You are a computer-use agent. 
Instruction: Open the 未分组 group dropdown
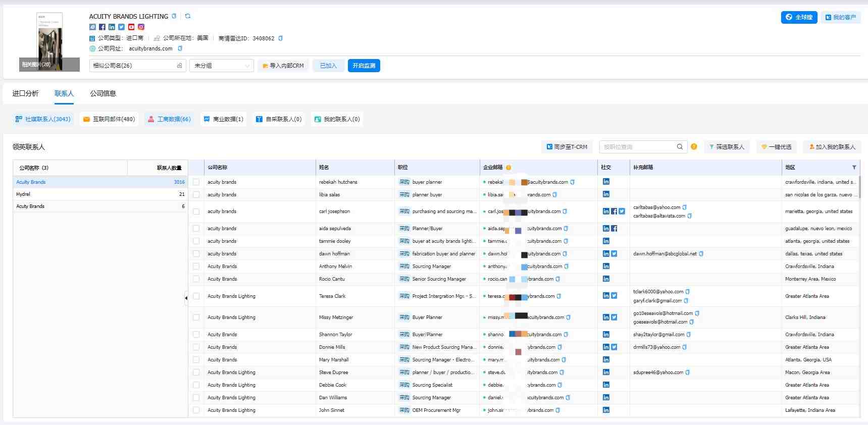pyautogui.click(x=222, y=66)
